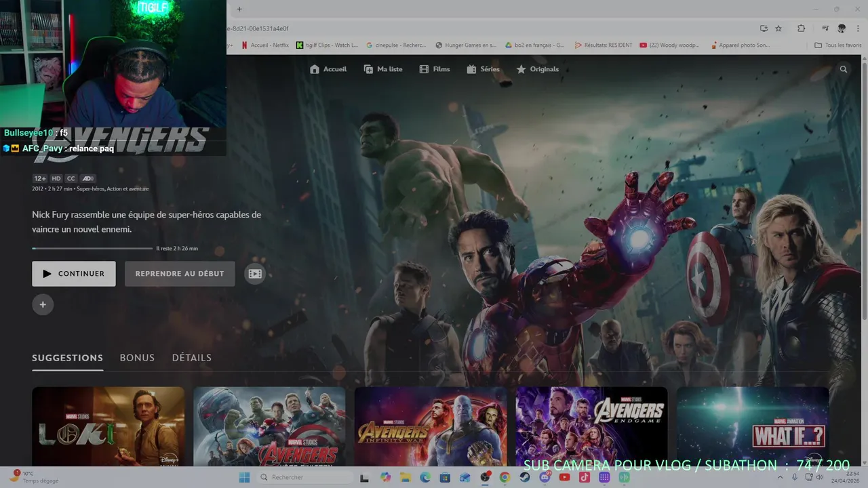Click Reprendre au début button
The height and width of the screenshot is (488, 868).
tap(180, 274)
